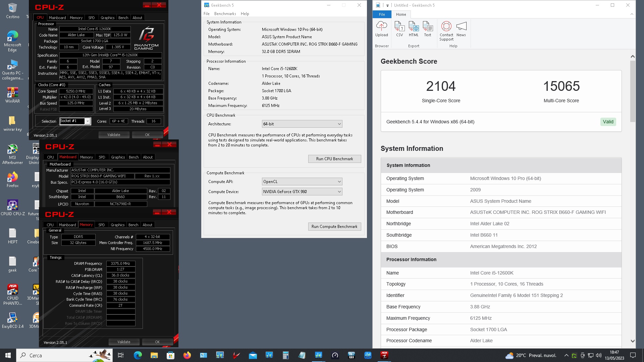This screenshot has width=644, height=362.
Task: Click the scroll down arrow in results window
Action: point(633,341)
